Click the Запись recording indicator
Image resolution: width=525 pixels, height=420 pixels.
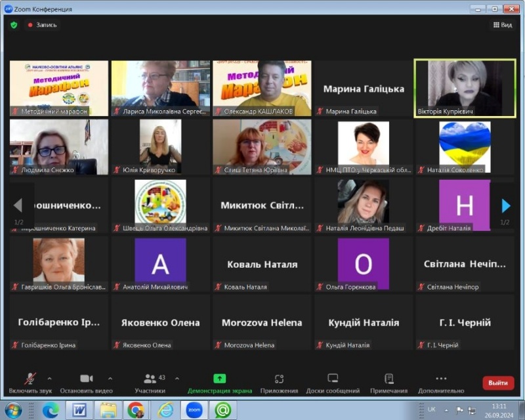pyautogui.click(x=42, y=25)
